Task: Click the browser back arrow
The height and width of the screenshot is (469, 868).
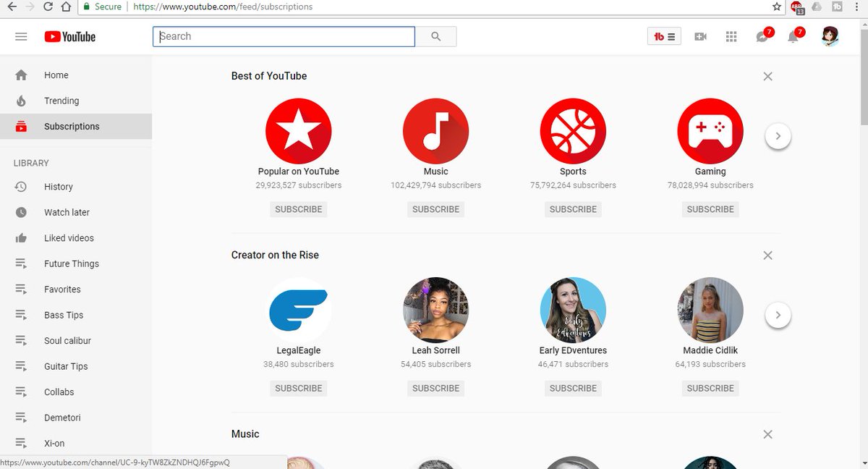Action: [12, 7]
